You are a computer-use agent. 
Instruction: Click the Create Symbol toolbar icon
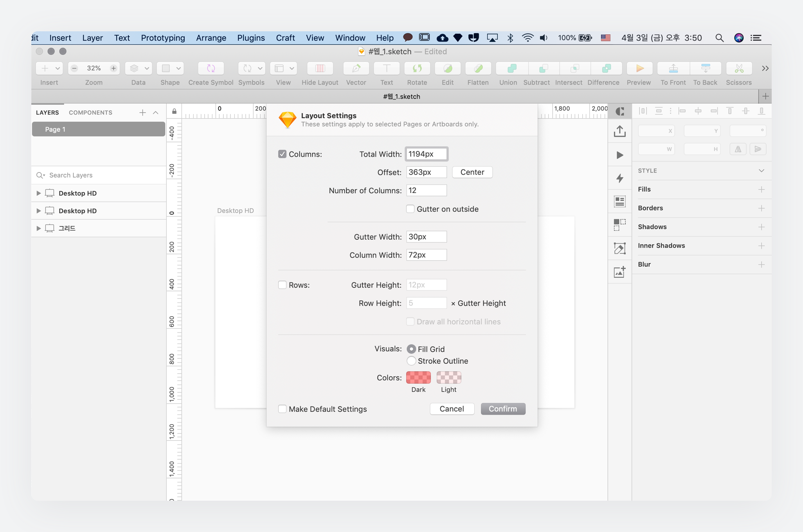pos(211,68)
